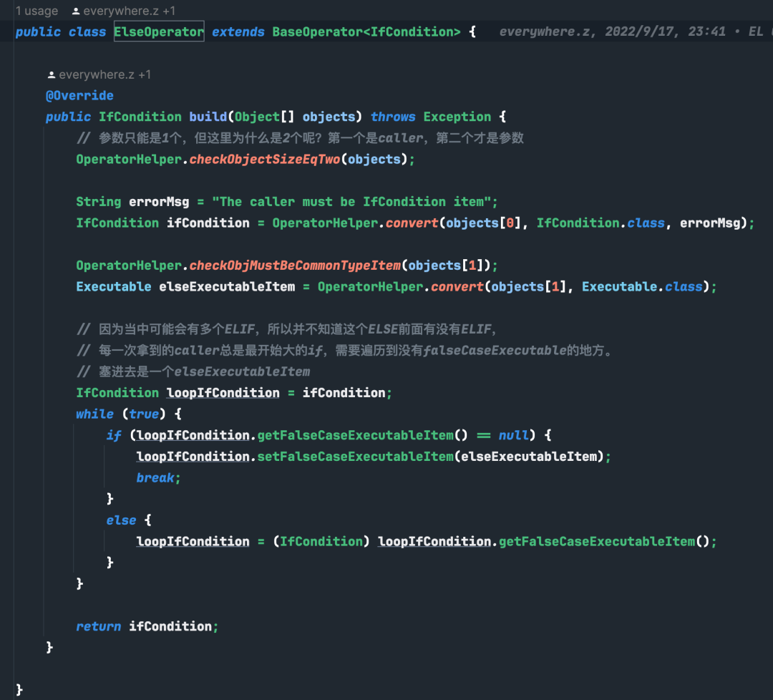Click IfCondition.class argument
This screenshot has height=700, width=773.
point(601,223)
